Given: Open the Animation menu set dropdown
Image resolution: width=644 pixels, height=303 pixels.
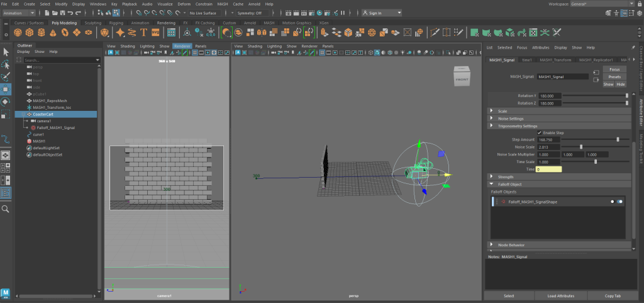Looking at the screenshot, I should point(19,13).
